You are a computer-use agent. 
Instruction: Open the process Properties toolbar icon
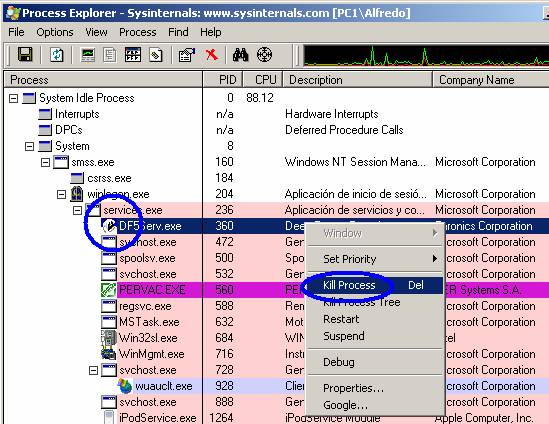pos(187,55)
